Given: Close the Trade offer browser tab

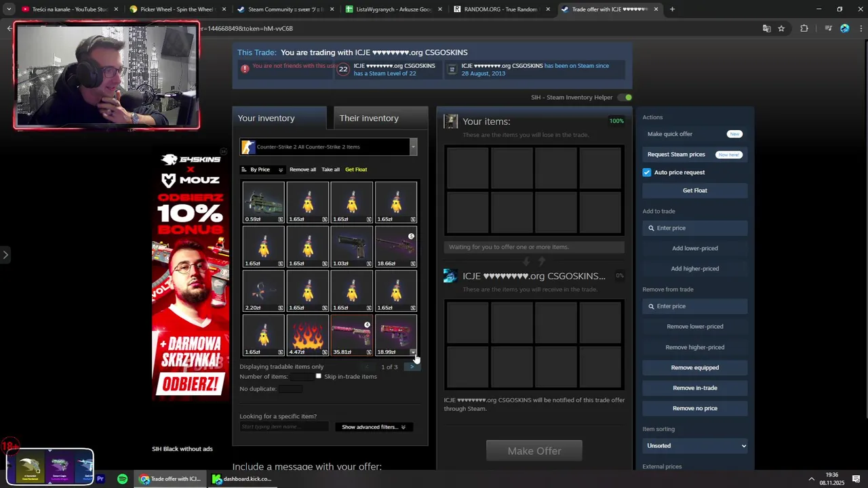Looking at the screenshot, I should coord(656,9).
